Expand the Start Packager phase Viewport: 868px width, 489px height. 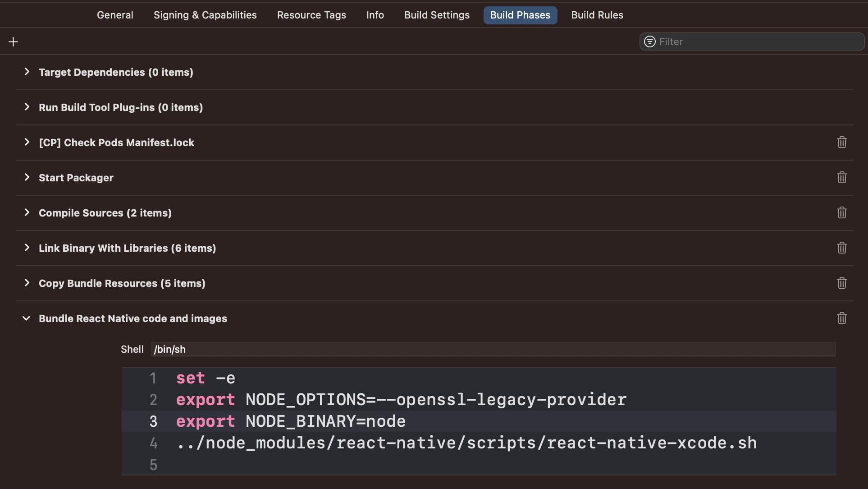click(x=27, y=178)
